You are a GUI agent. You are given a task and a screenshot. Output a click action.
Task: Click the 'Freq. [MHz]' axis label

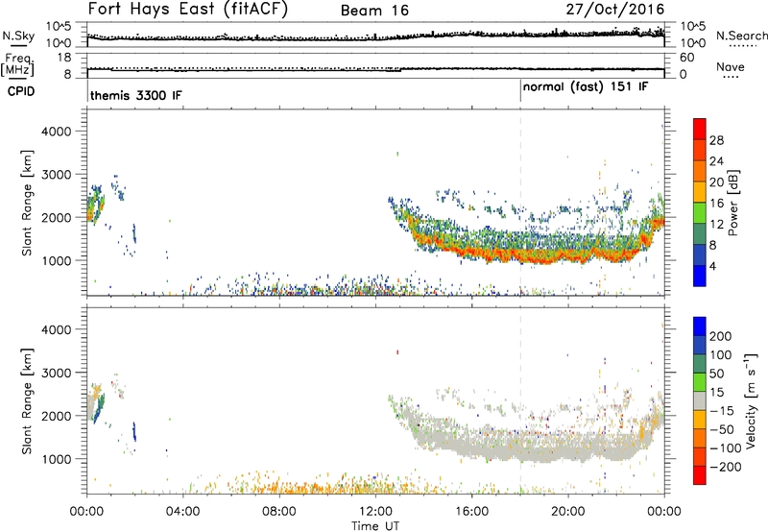click(x=17, y=64)
